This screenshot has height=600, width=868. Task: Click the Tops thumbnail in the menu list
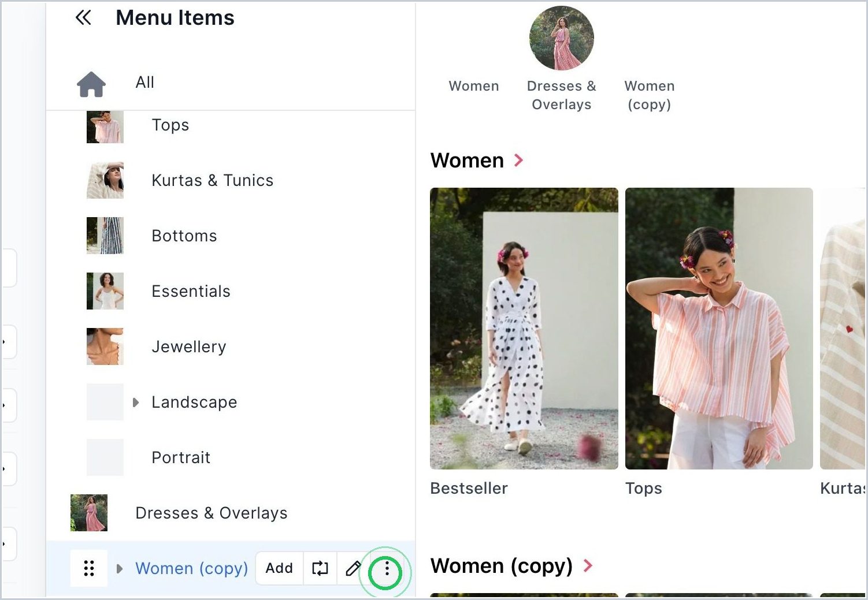click(x=105, y=127)
